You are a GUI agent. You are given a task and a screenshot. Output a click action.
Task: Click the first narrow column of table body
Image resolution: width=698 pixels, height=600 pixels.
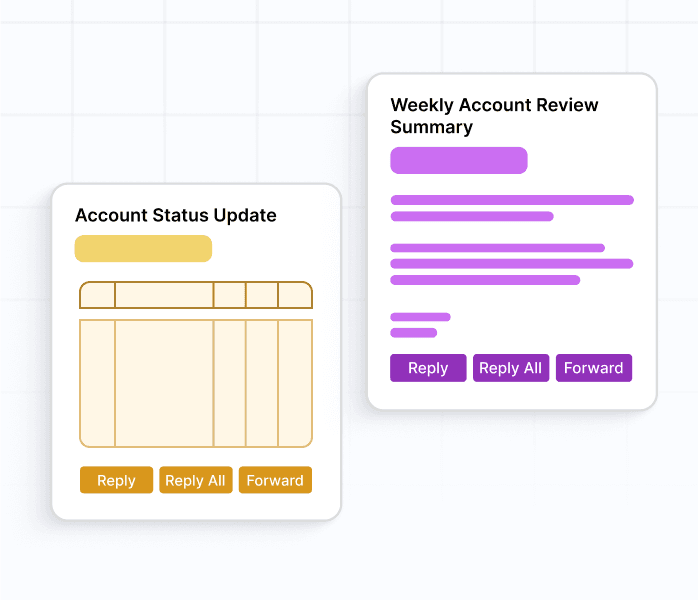click(97, 383)
